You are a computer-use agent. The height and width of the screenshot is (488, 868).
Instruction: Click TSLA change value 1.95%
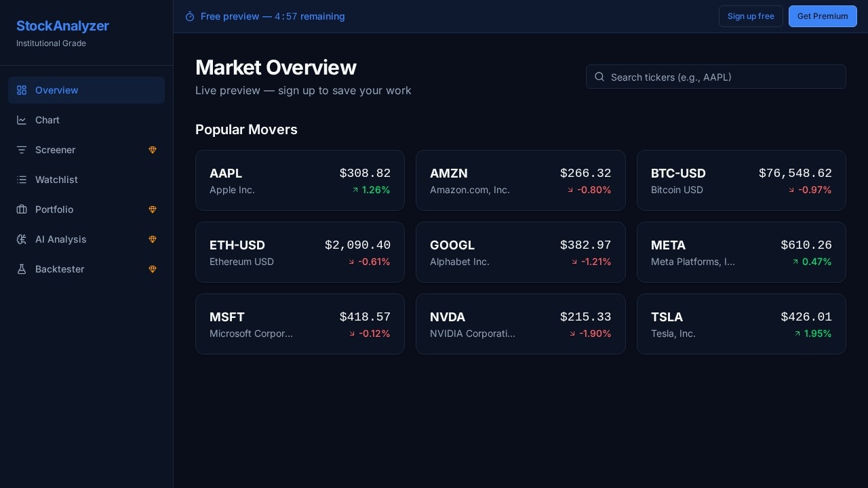[x=818, y=333]
